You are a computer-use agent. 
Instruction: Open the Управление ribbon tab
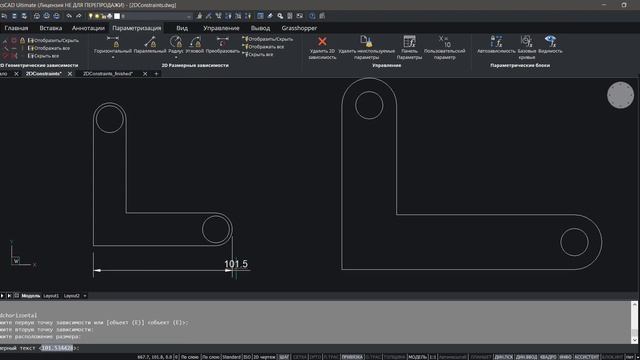tap(221, 28)
